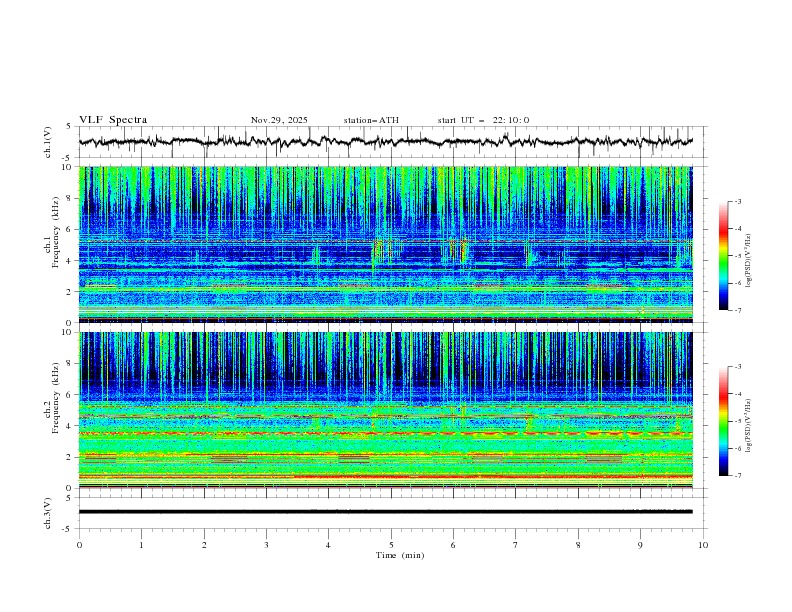The width and height of the screenshot is (792, 612).
Task: Select the date text 'Nov.29, 2025'
Action: [279, 120]
